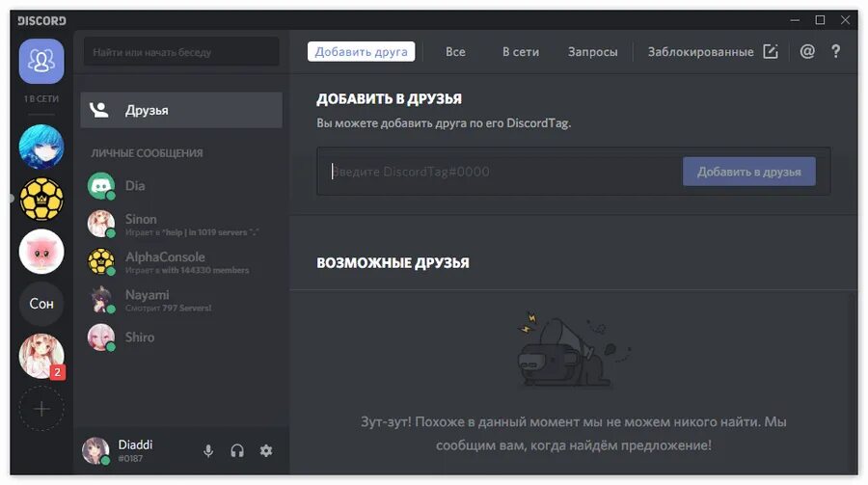868x485 pixels.
Task: Switch to the Все tab
Action: (455, 51)
